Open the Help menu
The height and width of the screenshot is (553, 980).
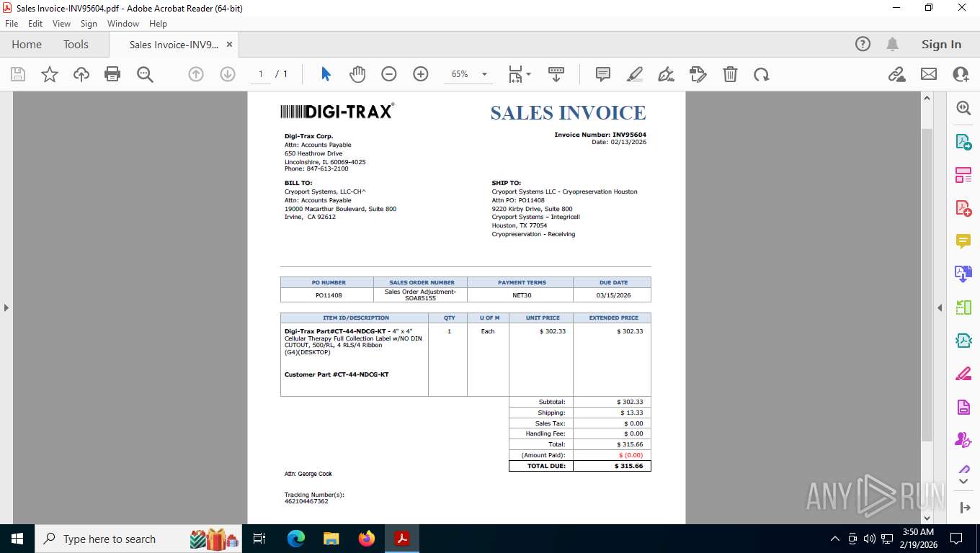click(158, 24)
